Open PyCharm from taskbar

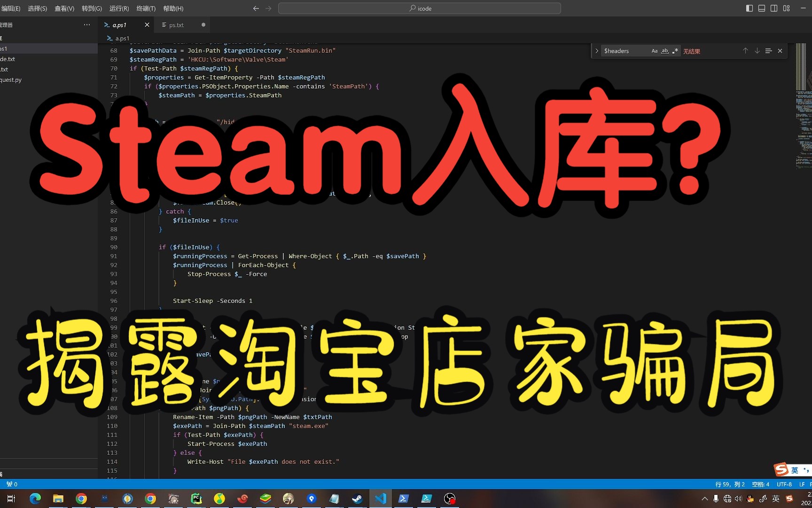tap(196, 499)
